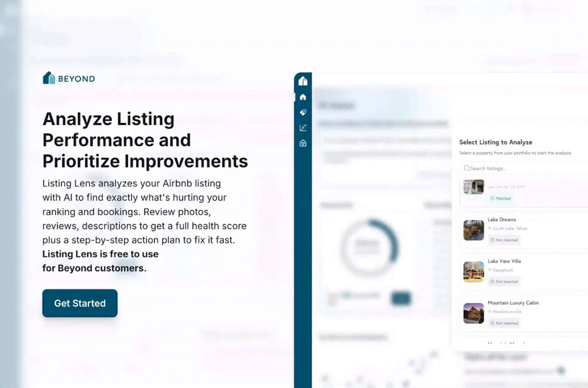The image size is (588, 388).
Task: Click the Search listings input field
Action: [x=524, y=168]
